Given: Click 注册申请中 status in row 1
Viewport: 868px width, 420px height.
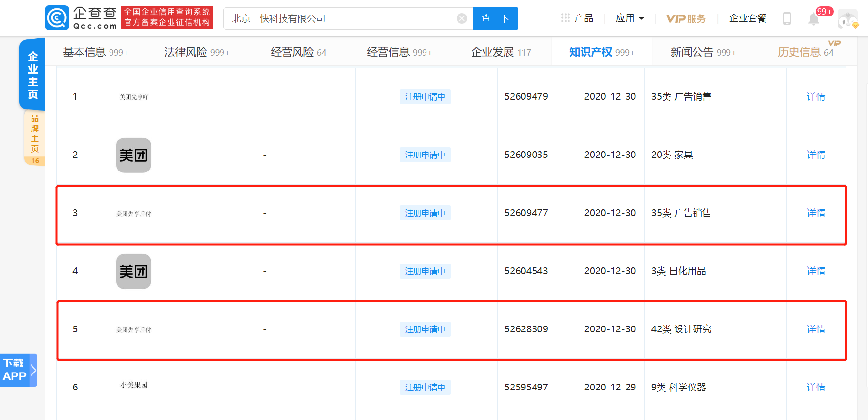Looking at the screenshot, I should pos(425,97).
